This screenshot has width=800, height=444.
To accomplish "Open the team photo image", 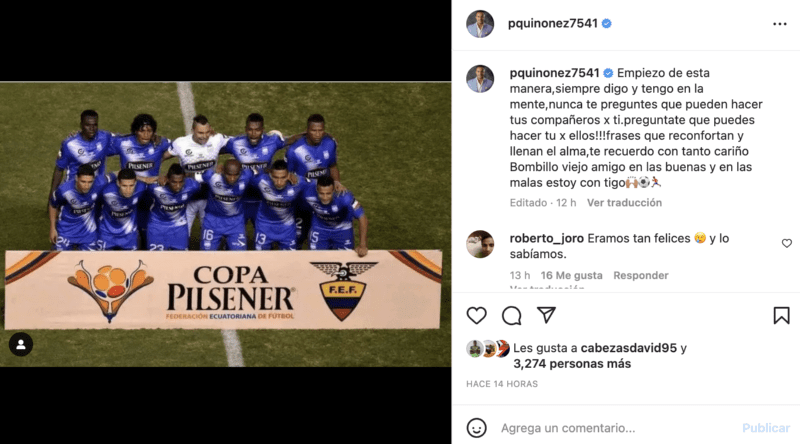I will click(226, 224).
